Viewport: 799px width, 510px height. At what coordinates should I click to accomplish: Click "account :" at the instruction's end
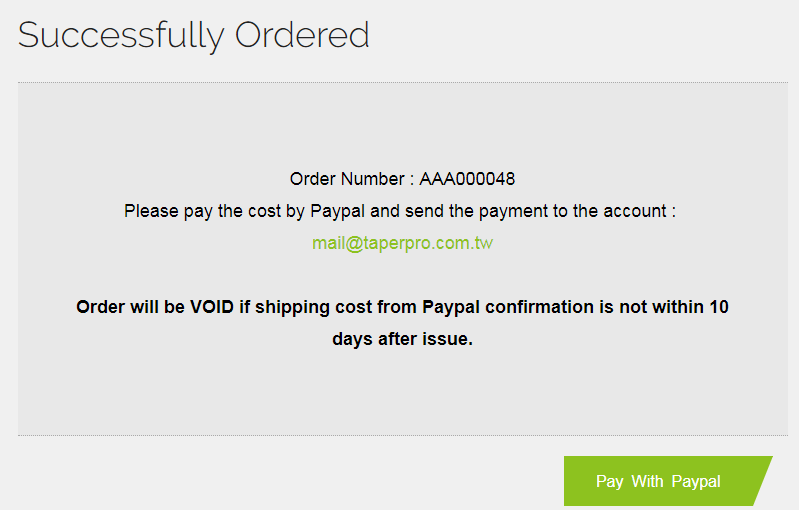point(642,211)
